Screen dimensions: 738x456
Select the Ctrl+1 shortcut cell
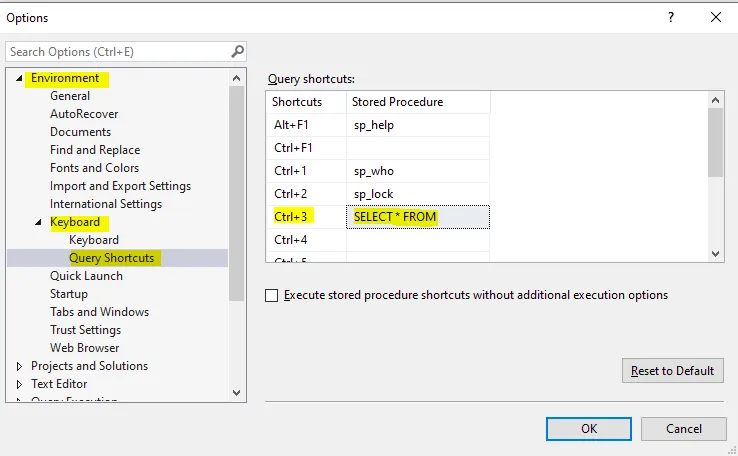(306, 171)
